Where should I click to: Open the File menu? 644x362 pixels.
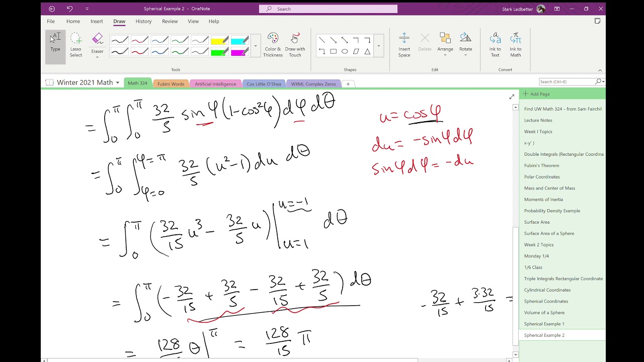coord(51,21)
